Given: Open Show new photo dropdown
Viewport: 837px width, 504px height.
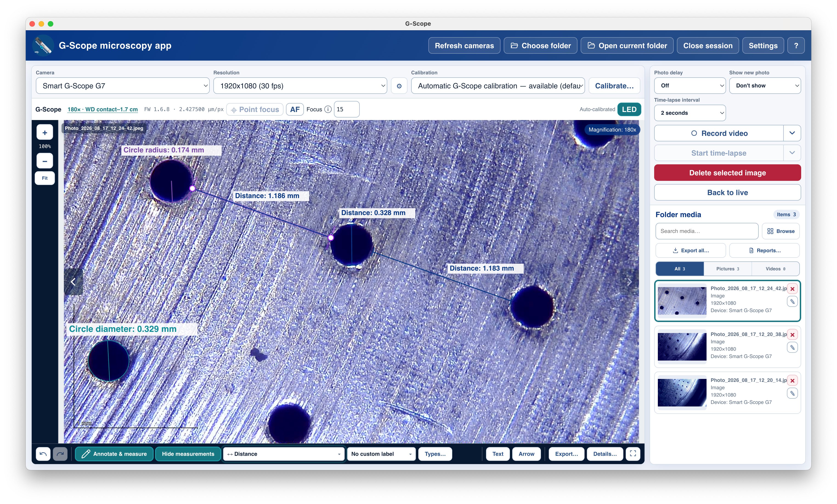Looking at the screenshot, I should (x=765, y=86).
